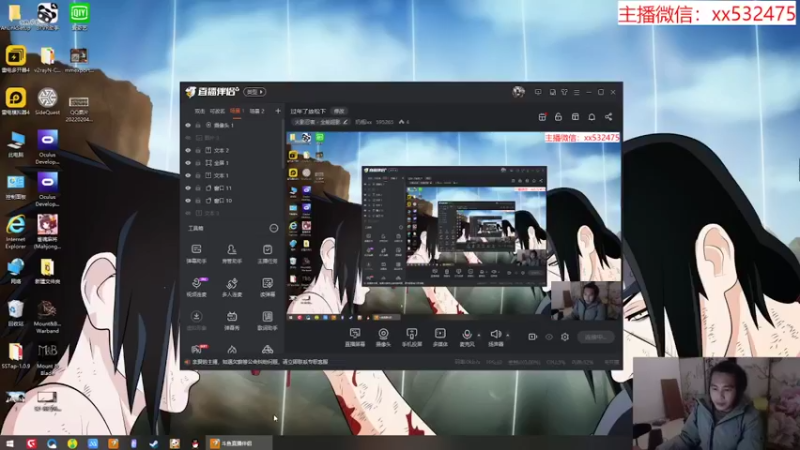Select 主播微信 text overlay in preview
Screen dimensions: 800x450
(582, 138)
